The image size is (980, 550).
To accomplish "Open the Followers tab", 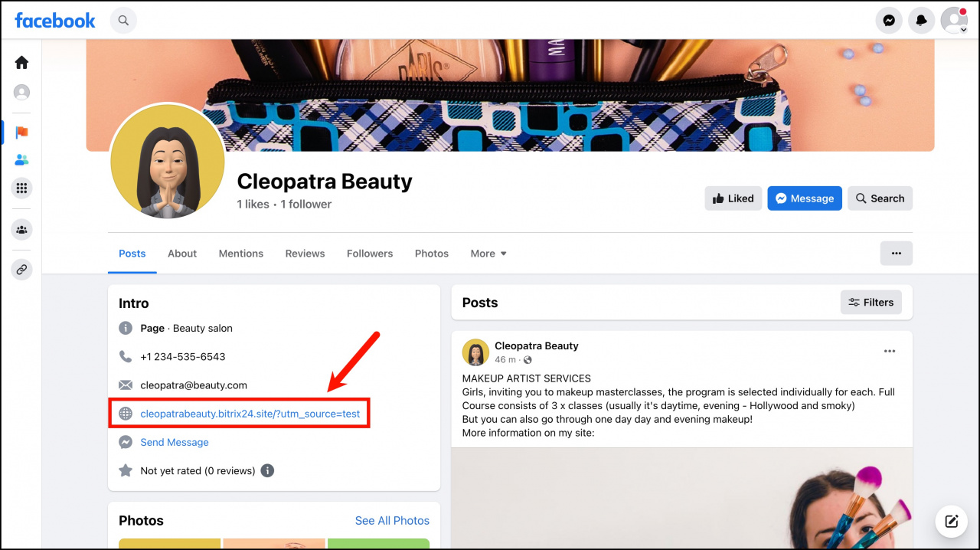I will (x=370, y=254).
